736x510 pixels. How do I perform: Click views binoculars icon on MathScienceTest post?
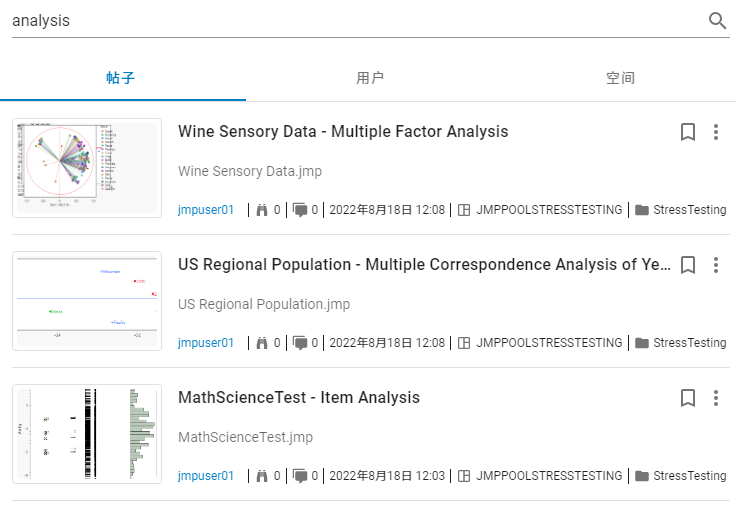click(262, 476)
